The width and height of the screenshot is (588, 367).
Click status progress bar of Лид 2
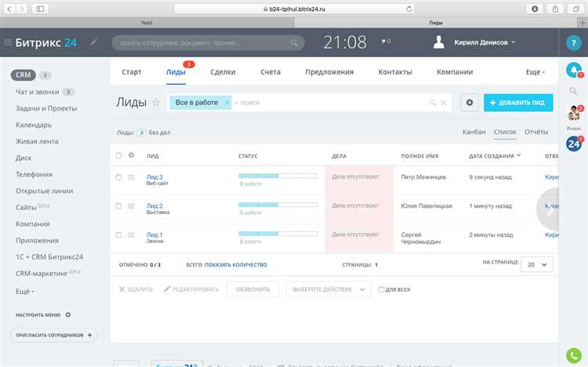click(x=278, y=205)
